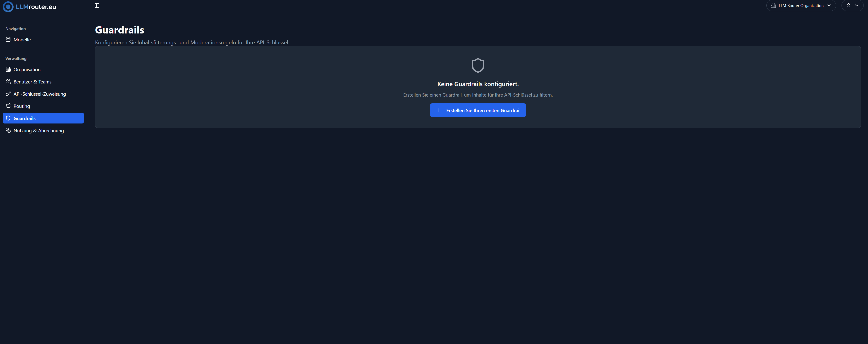Viewport: 868px width, 344px height.
Task: Toggle the sidebar panel icon
Action: tap(97, 5)
